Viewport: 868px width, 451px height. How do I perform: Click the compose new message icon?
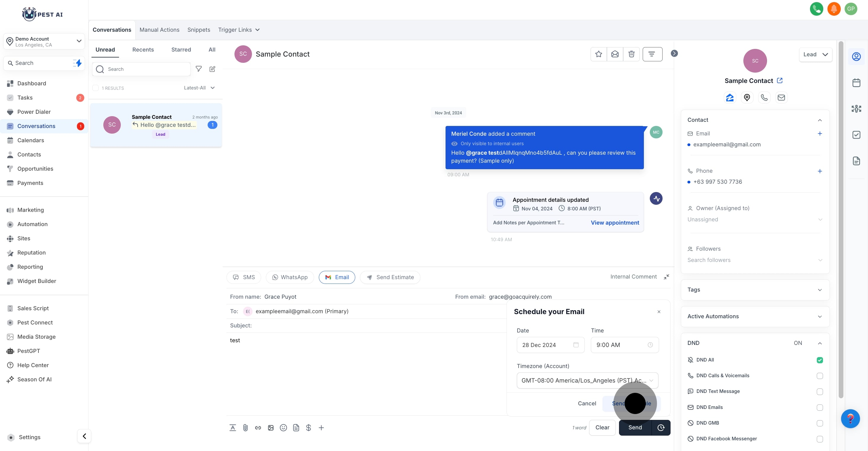tap(212, 69)
